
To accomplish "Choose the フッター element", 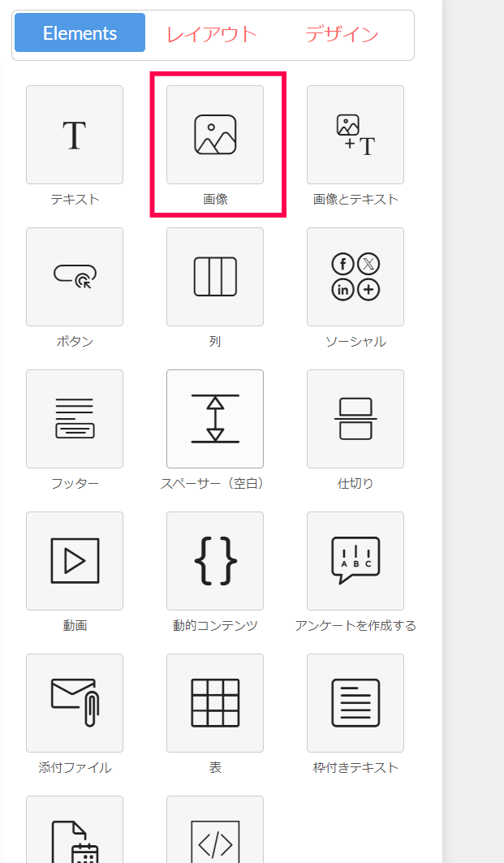I will pyautogui.click(x=75, y=419).
